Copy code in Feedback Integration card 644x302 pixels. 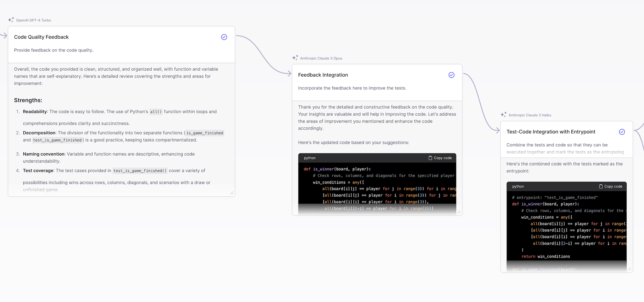click(440, 158)
